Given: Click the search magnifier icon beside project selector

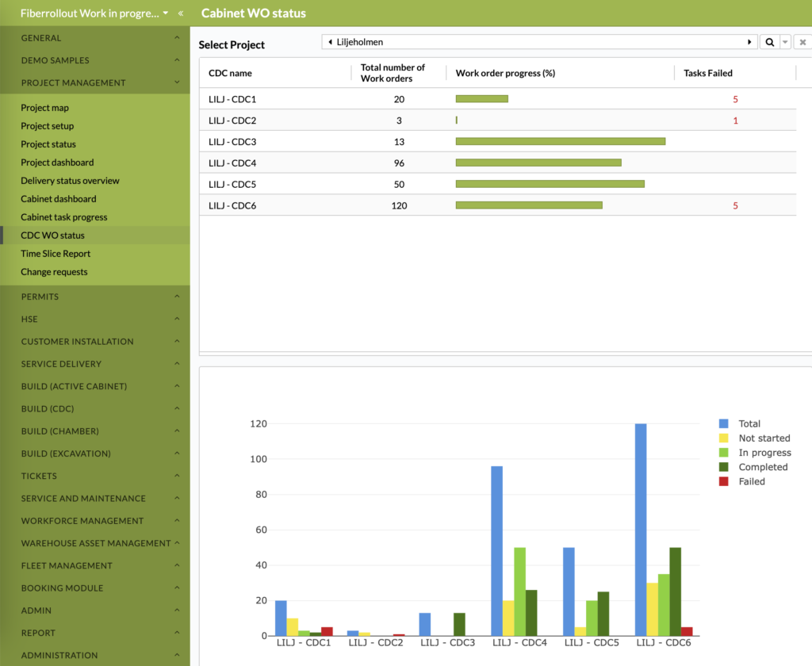Looking at the screenshot, I should click(x=769, y=43).
